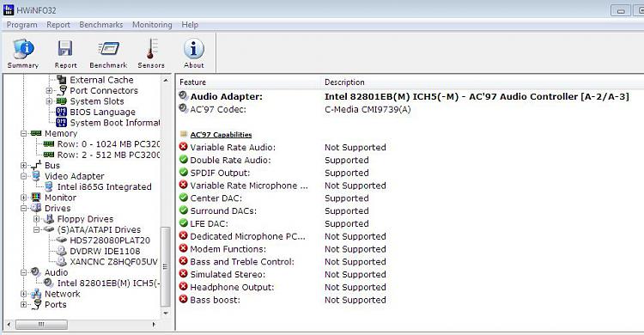This screenshot has height=335, width=644.
Task: Open the Report menu
Action: click(x=58, y=25)
